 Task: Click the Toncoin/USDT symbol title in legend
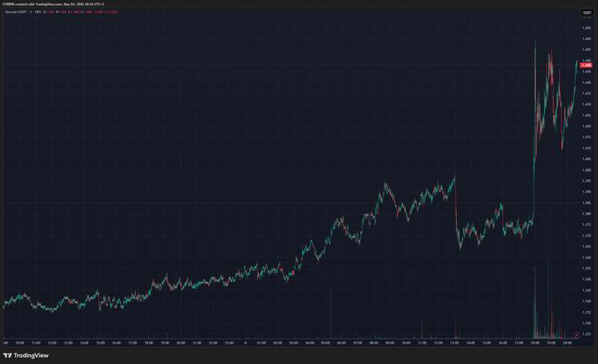coord(23,12)
